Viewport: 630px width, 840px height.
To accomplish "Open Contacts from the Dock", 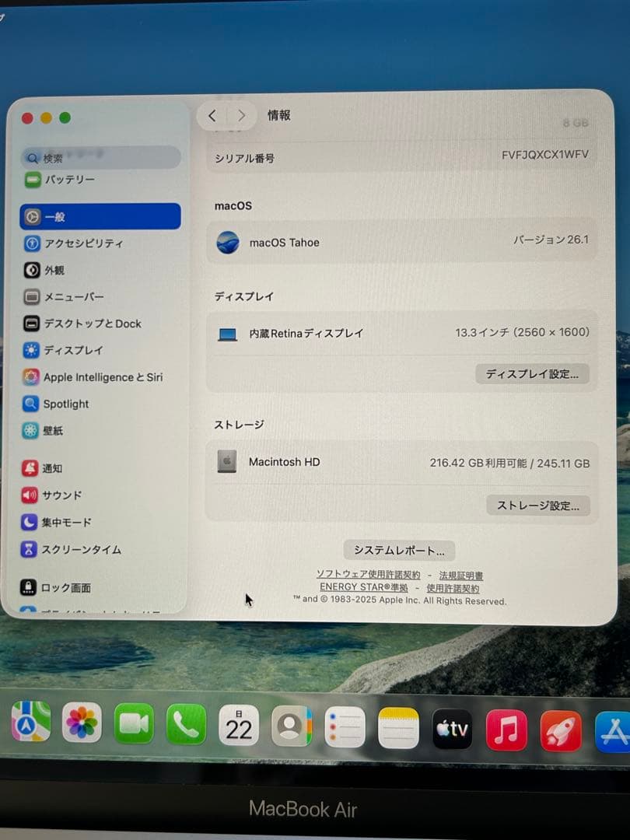I will (292, 726).
